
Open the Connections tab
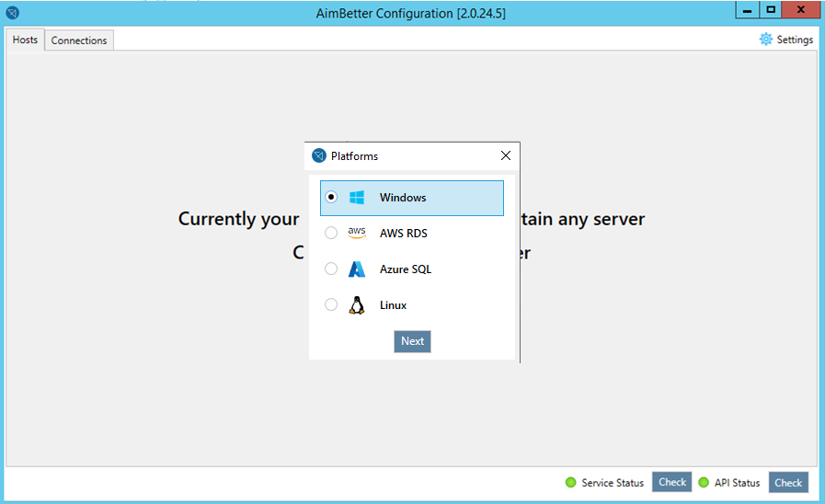pyautogui.click(x=79, y=40)
